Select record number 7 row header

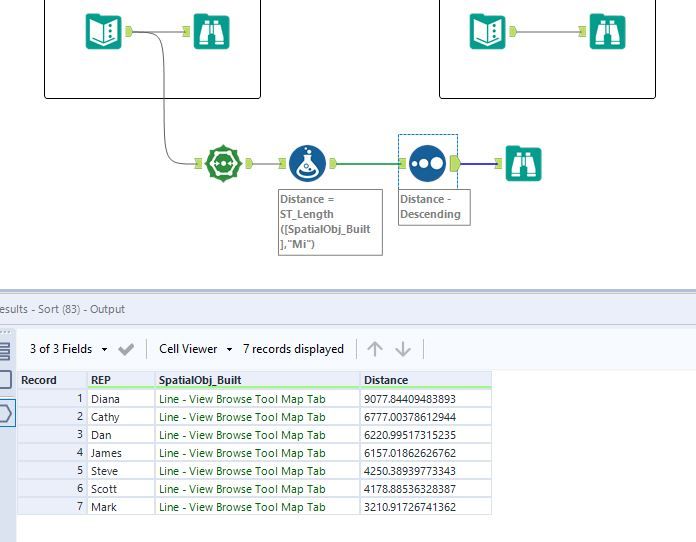coord(52,506)
